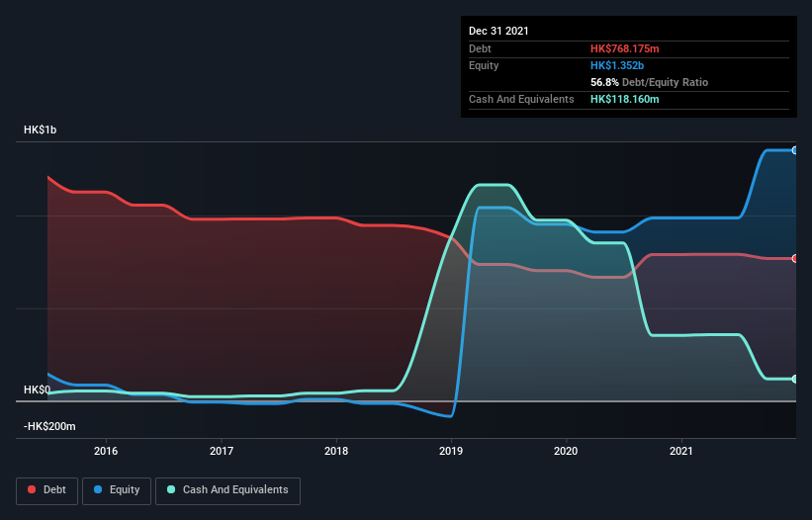812x520 pixels.
Task: Click the 2018 x-axis label
Action: pyautogui.click(x=336, y=451)
